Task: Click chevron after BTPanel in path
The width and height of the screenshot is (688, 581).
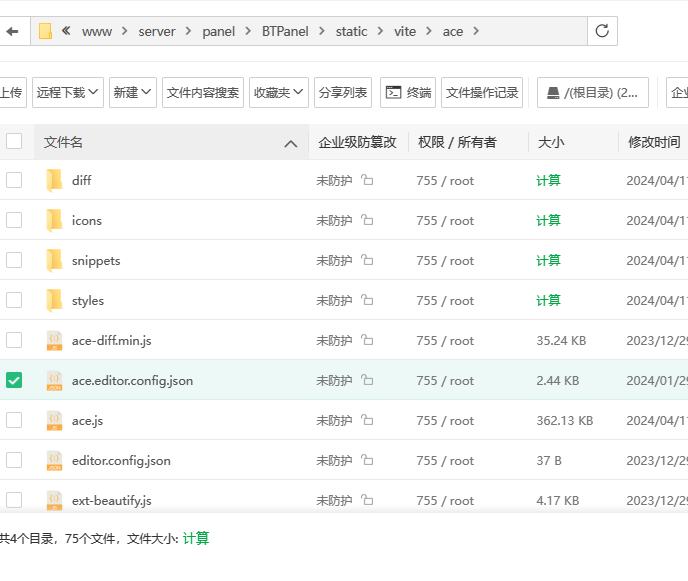Action: point(322,31)
